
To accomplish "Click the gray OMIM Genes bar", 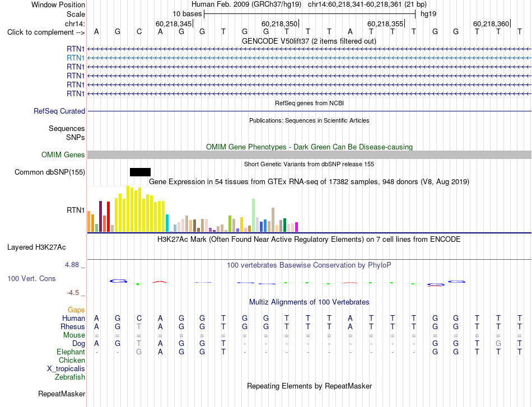I will [309, 155].
